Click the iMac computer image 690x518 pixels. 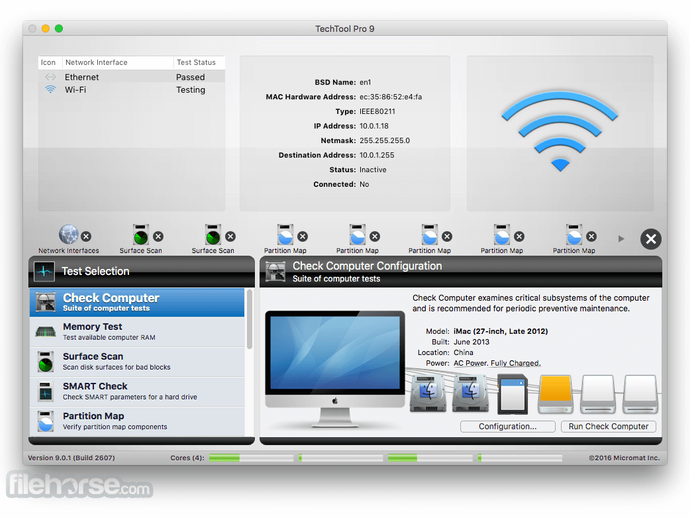335,369
